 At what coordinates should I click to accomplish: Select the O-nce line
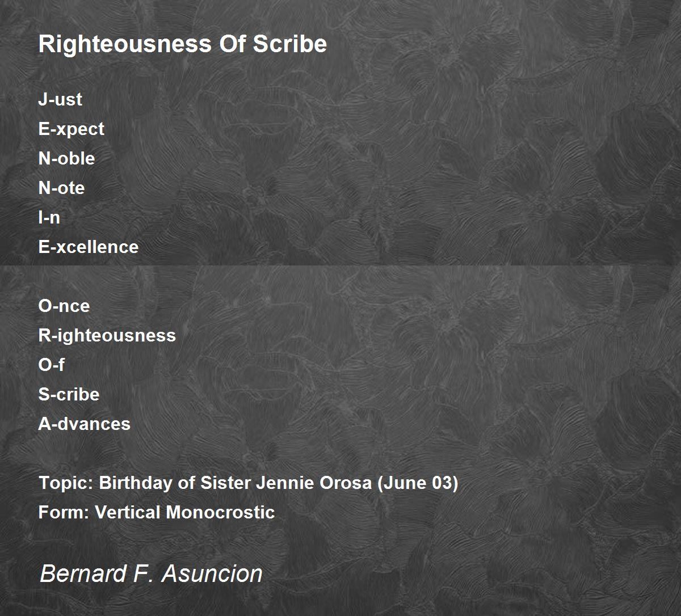click(x=64, y=306)
